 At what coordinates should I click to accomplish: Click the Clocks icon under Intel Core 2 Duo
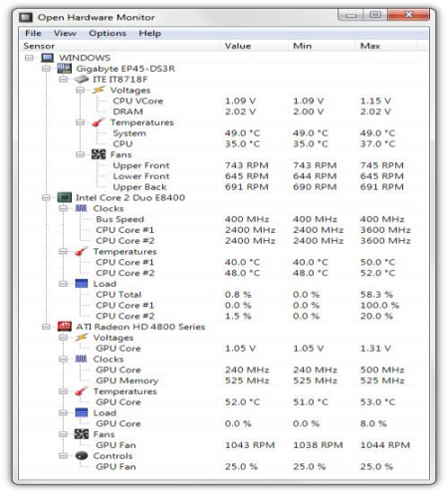coord(82,208)
